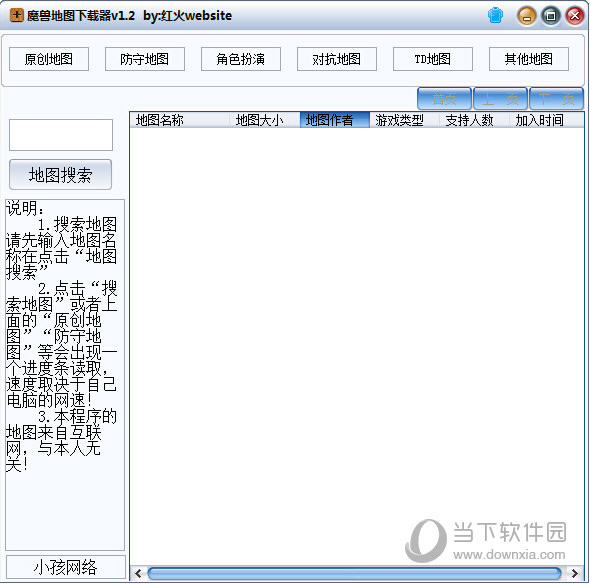Go to 上一页 previous page

pyautogui.click(x=500, y=99)
